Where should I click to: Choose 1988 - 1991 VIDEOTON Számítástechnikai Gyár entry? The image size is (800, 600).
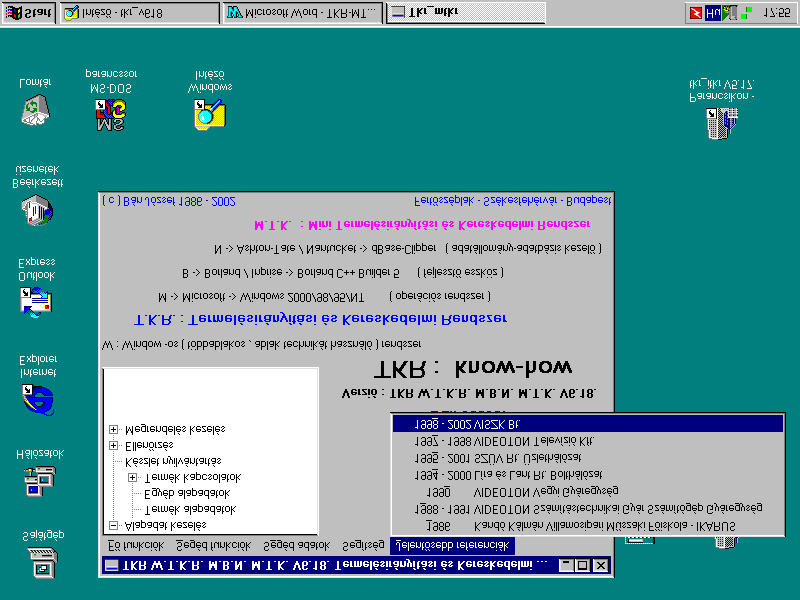(x=588, y=509)
